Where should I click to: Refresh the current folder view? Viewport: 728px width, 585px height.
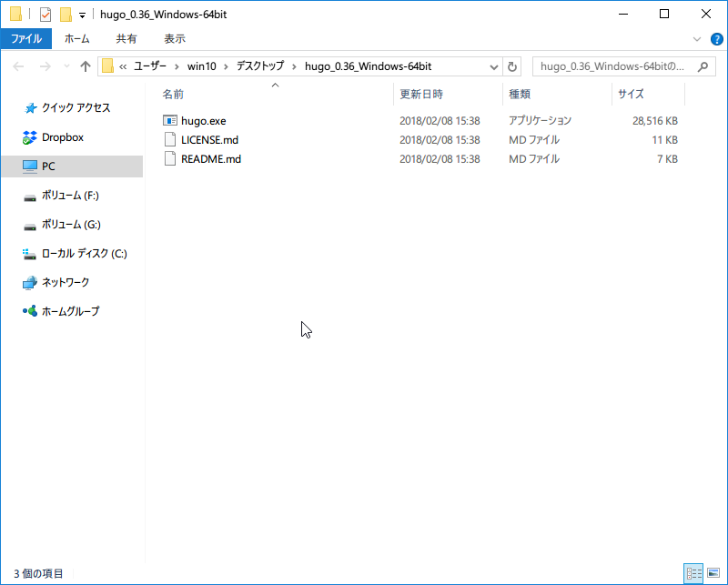point(512,66)
